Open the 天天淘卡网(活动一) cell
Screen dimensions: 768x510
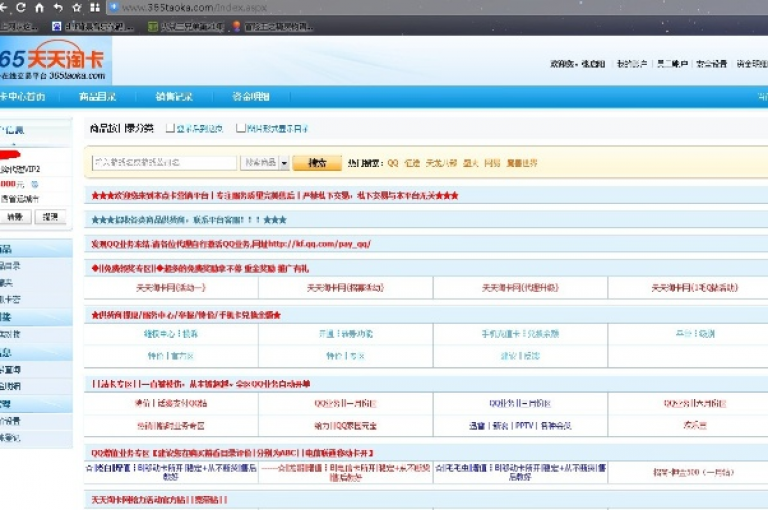(171, 288)
